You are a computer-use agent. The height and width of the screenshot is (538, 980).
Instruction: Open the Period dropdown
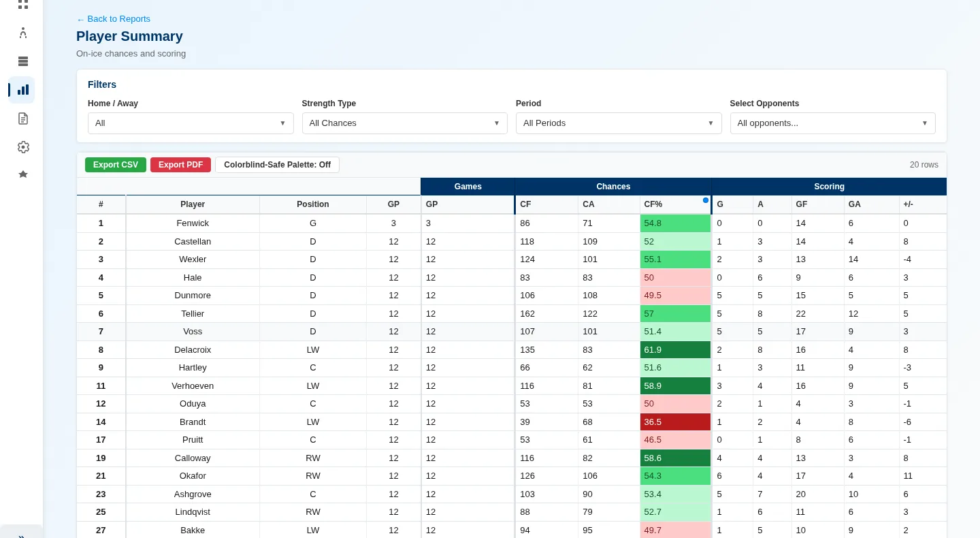tap(619, 123)
